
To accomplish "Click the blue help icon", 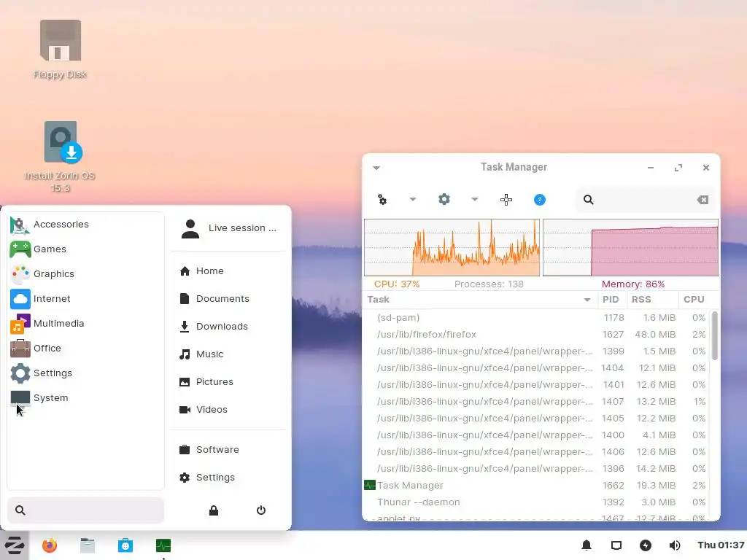I will [x=539, y=200].
